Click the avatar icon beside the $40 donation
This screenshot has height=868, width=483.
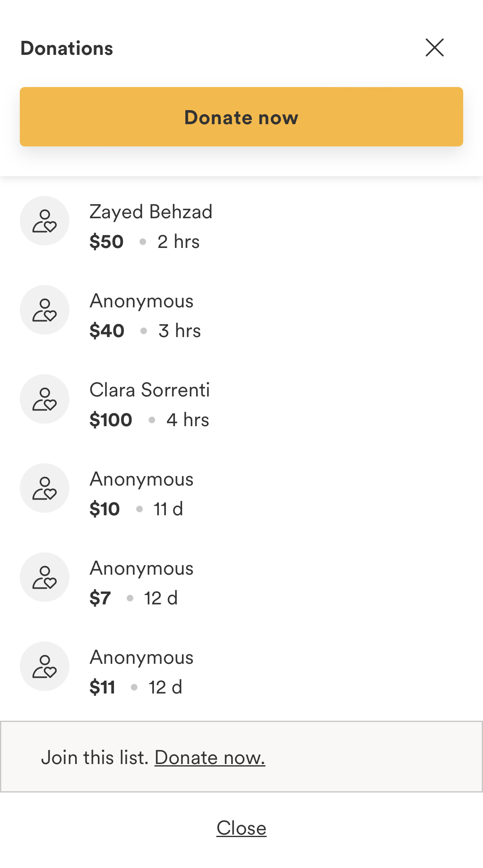(45, 310)
